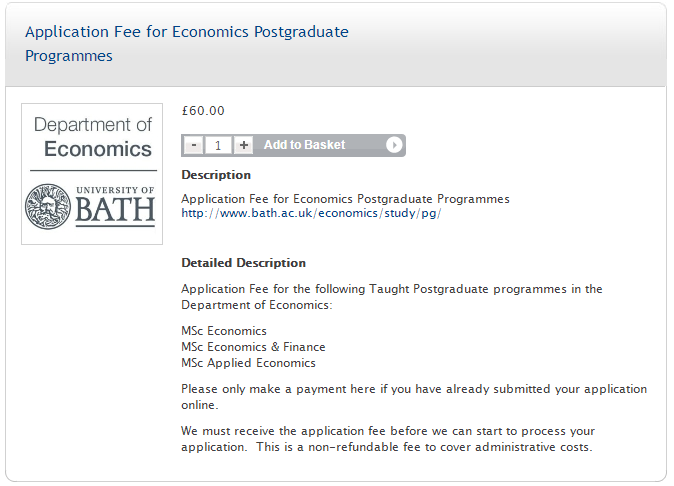674x486 pixels.
Task: Click the 'Please only make a payment' paragraph
Action: pyautogui.click(x=414, y=397)
